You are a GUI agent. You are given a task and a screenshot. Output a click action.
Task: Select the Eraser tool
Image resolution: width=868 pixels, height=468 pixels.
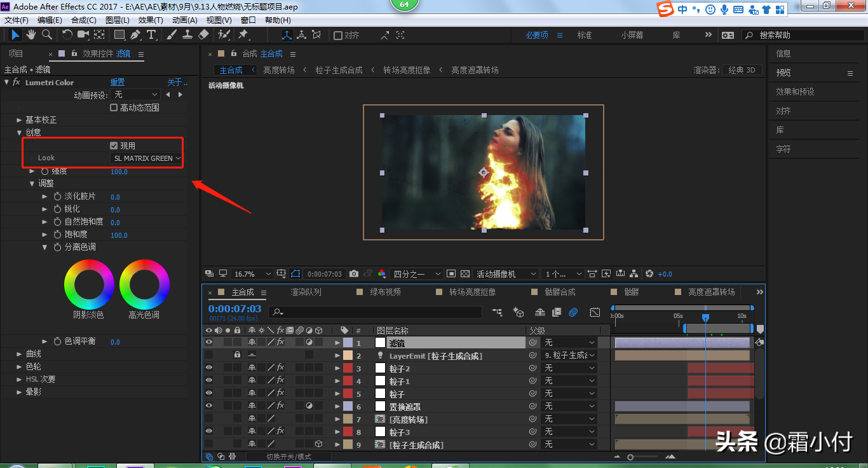204,35
